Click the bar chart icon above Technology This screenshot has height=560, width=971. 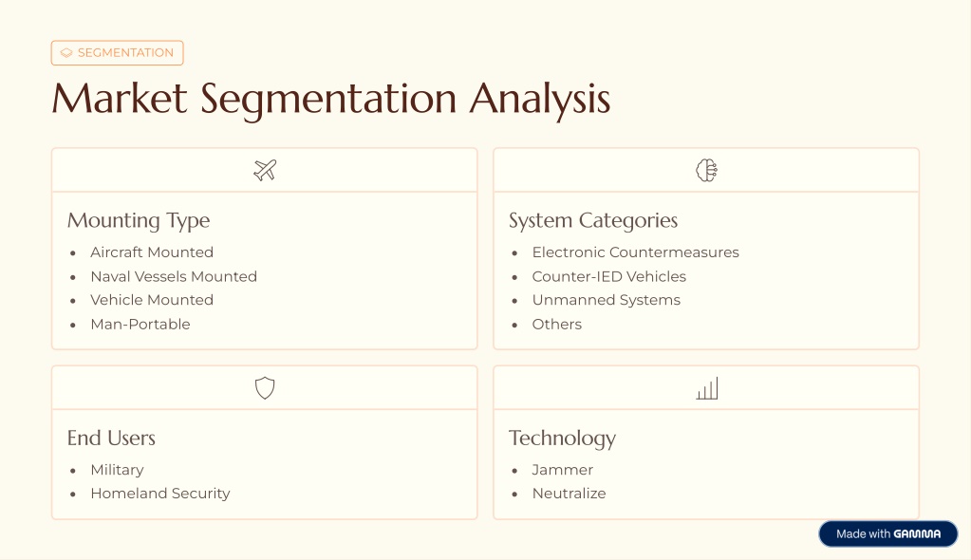coord(706,388)
